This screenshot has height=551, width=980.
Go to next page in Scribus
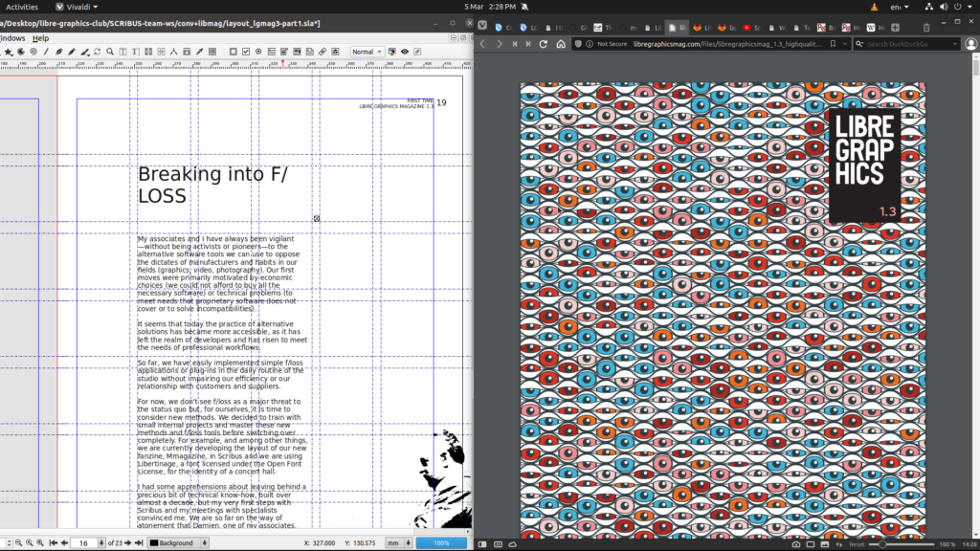click(128, 543)
